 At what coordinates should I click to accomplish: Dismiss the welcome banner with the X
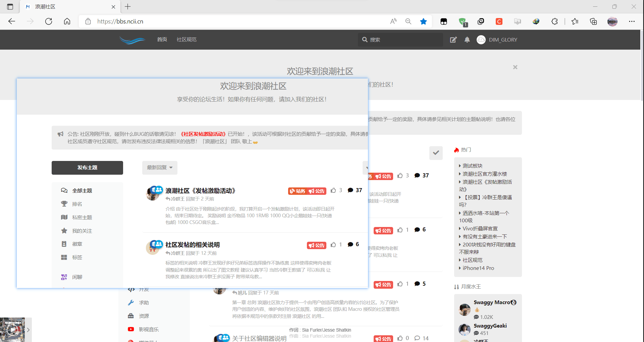point(515,67)
